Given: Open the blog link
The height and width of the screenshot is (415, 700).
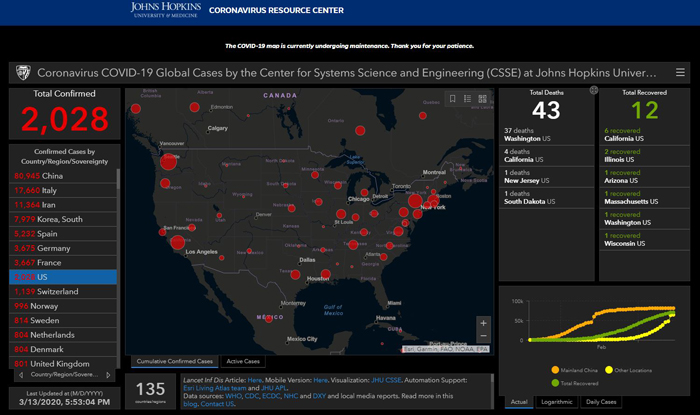Looking at the screenshot, I should pos(190,404).
